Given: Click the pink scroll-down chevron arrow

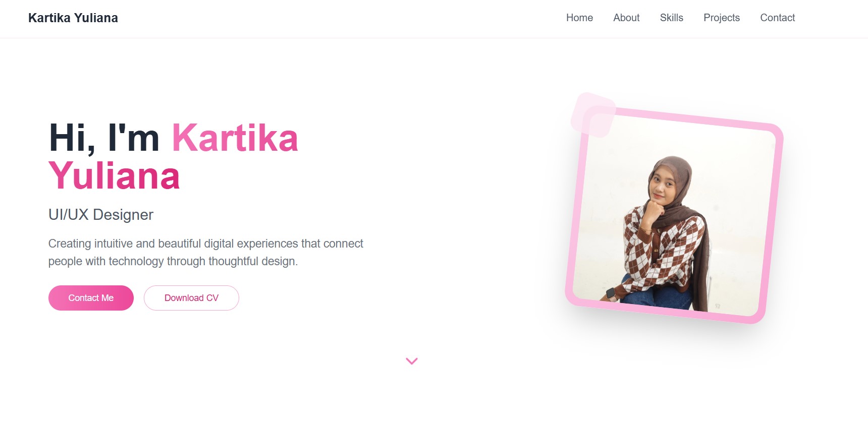Looking at the screenshot, I should point(412,361).
